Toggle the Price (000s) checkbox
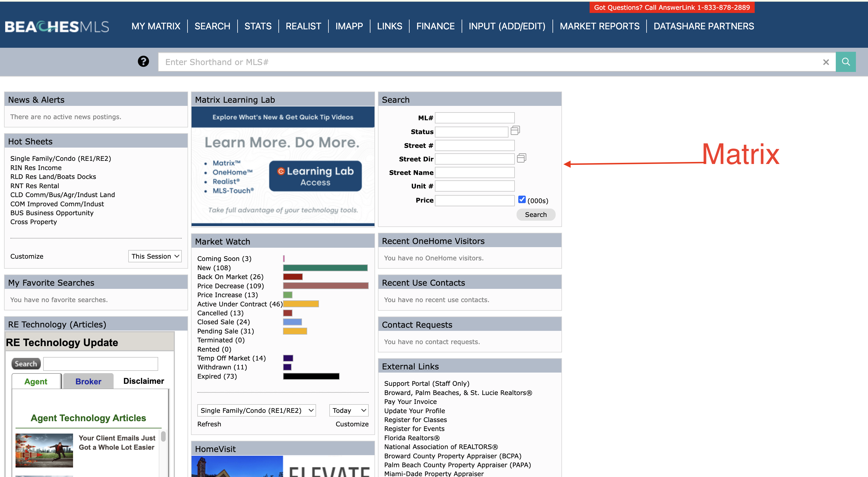 coord(522,200)
